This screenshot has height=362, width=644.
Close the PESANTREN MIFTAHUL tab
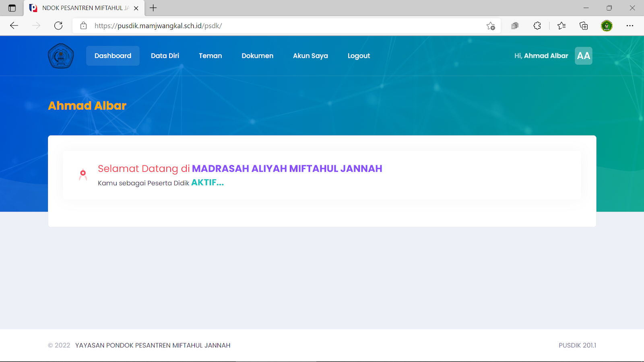coord(136,8)
